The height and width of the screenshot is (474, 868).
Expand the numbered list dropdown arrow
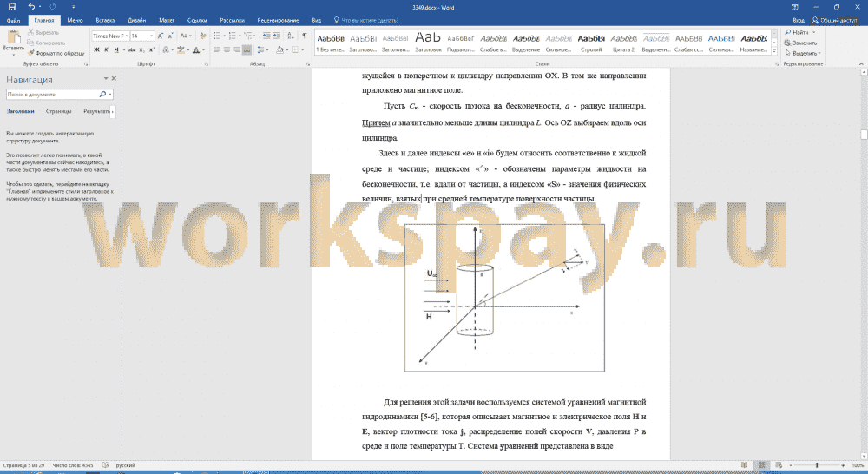pos(239,36)
